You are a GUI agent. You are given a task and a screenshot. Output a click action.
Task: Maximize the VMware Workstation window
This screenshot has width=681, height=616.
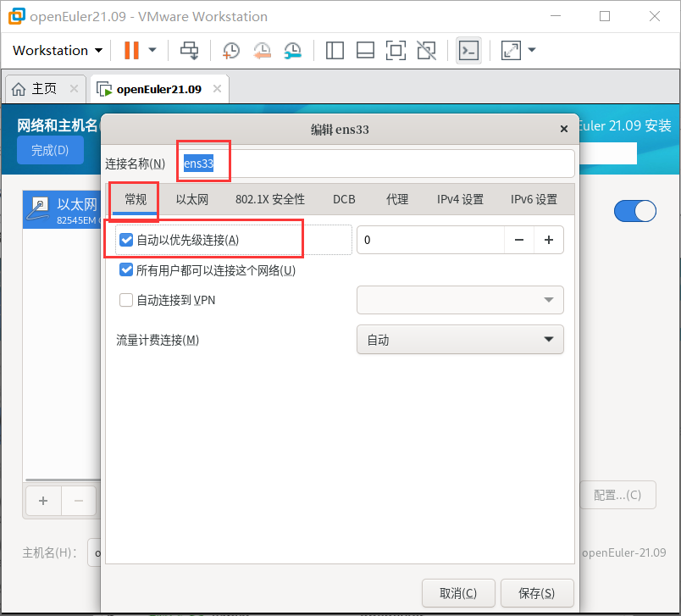click(x=605, y=16)
